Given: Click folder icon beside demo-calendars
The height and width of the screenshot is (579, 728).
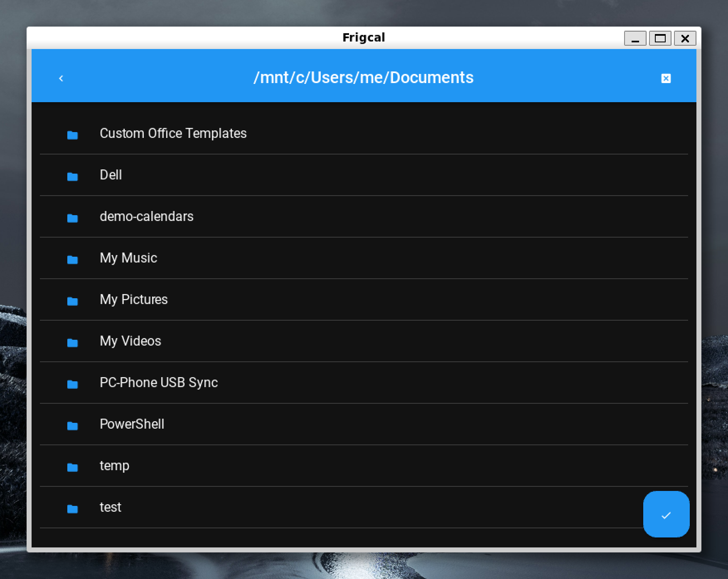Looking at the screenshot, I should click(72, 218).
